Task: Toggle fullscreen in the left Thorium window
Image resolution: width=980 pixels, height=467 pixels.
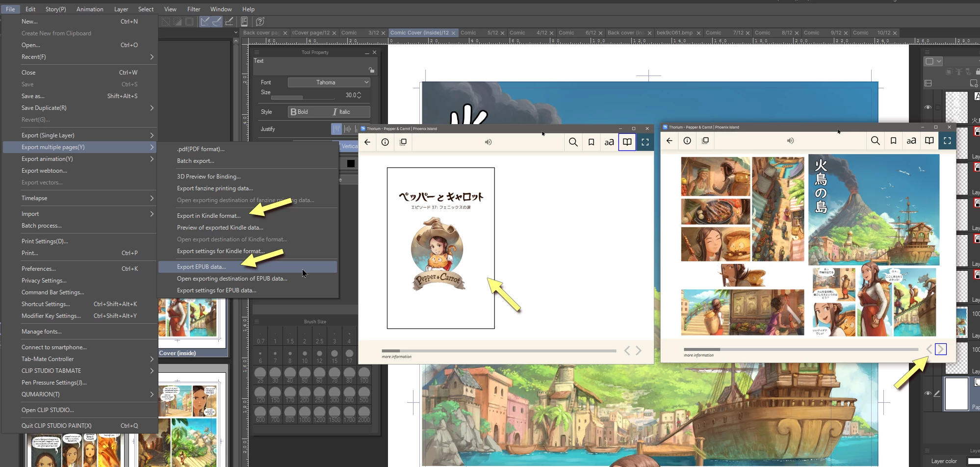Action: tap(645, 142)
